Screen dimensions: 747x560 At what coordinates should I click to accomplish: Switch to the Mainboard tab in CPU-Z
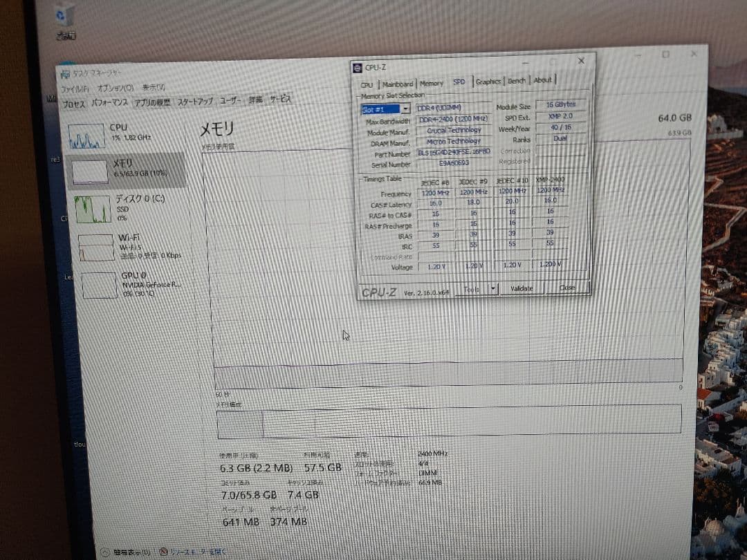(x=398, y=83)
